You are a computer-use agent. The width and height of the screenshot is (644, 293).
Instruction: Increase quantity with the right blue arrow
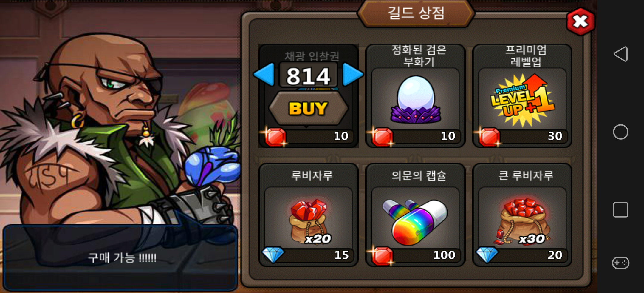point(353,74)
